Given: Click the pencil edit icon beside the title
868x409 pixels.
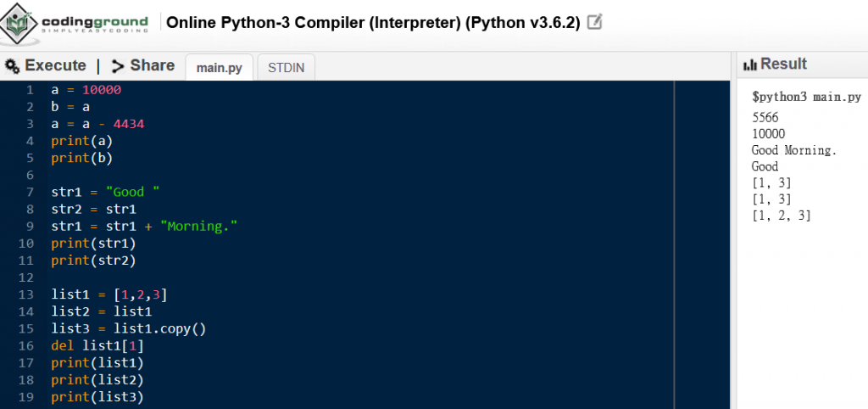Looking at the screenshot, I should click(x=594, y=23).
